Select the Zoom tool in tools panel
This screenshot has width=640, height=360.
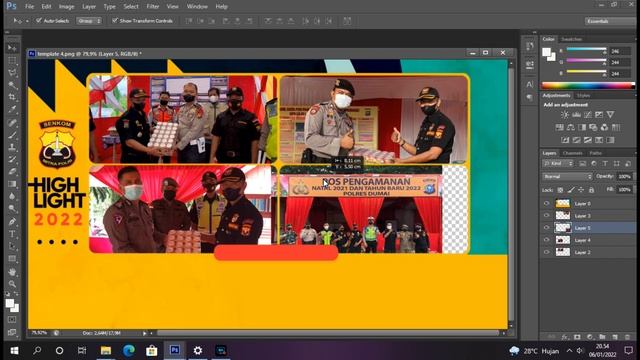pos(12,284)
